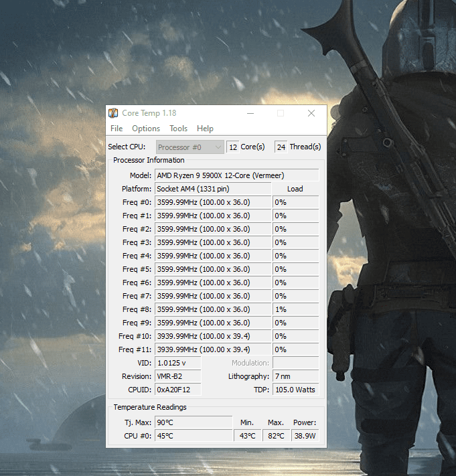456x476 pixels.
Task: Click the Freq #1 frequency value
Action: 213,216
